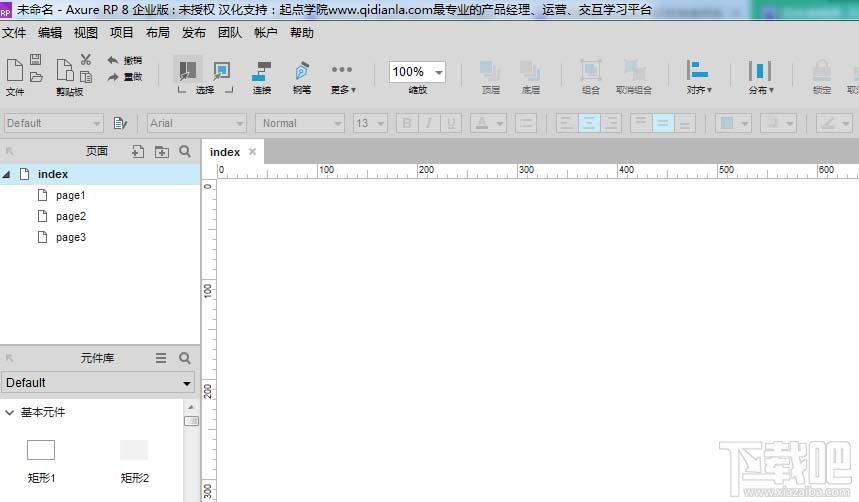
Task: Click the bullet list button
Action: pyautogui.click(x=526, y=123)
